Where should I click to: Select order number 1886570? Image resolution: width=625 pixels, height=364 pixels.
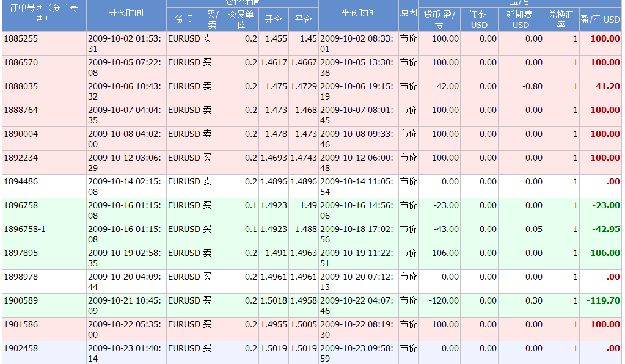pyautogui.click(x=21, y=62)
